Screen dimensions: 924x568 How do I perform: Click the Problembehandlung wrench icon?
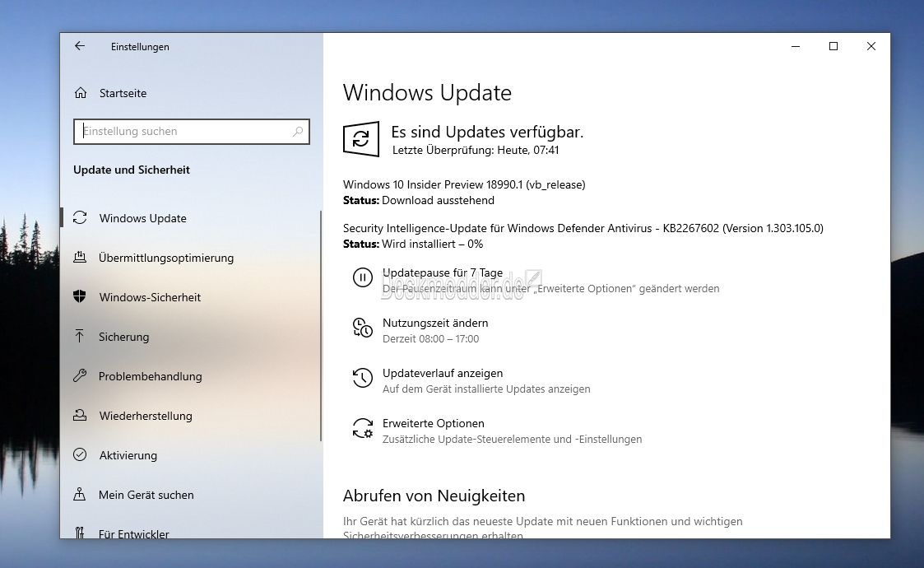[x=80, y=375]
